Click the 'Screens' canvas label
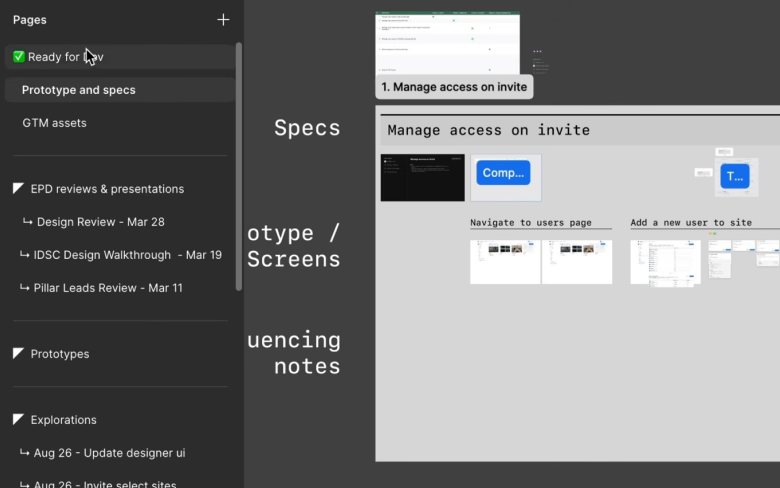 (x=293, y=259)
